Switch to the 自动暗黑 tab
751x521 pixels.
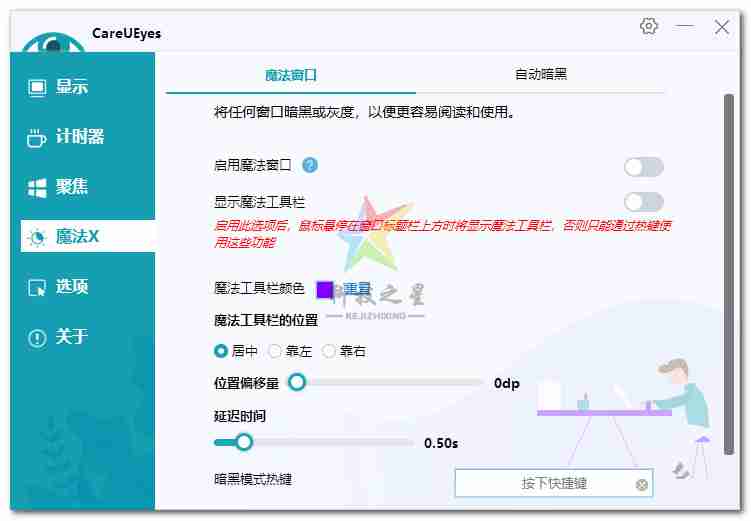tap(540, 74)
